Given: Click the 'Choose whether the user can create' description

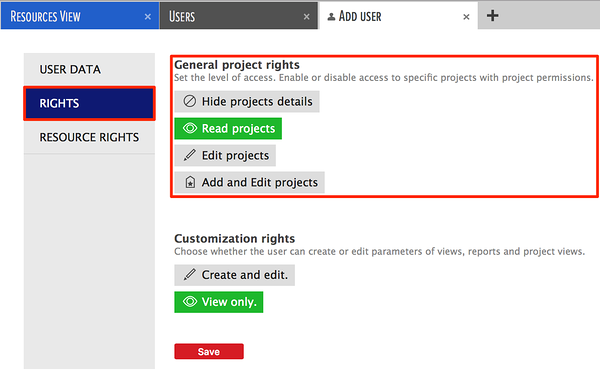Looking at the screenshot, I should [380, 251].
